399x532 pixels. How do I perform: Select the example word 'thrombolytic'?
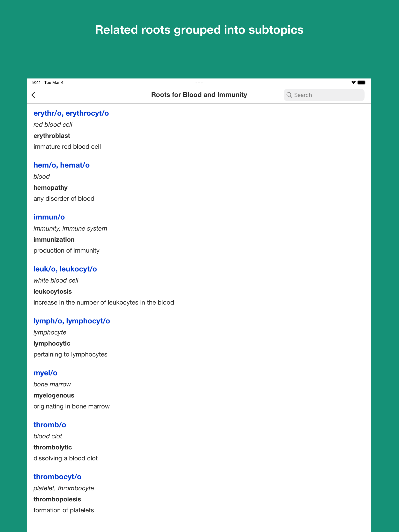coord(52,447)
